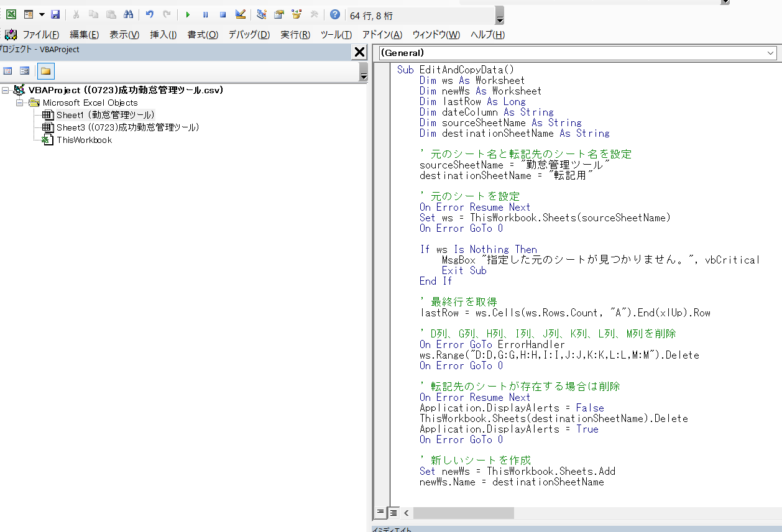Click the Cut scissors icon
The width and height of the screenshot is (782, 532).
coord(76,14)
